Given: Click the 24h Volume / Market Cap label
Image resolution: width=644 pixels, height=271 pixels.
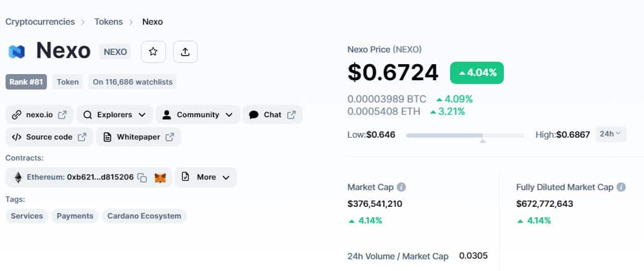Looking at the screenshot, I should coord(398,256).
